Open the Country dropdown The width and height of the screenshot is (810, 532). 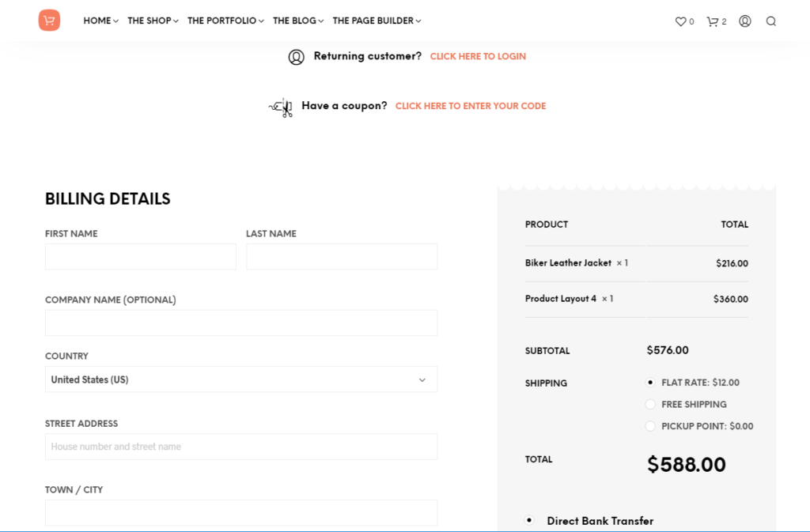[x=241, y=379]
